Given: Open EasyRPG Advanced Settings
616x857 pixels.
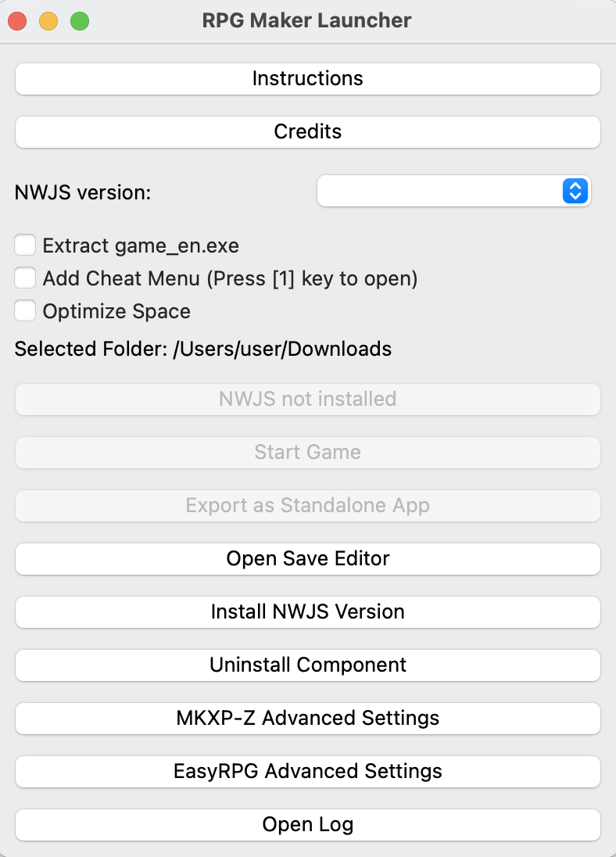Looking at the screenshot, I should tap(308, 771).
